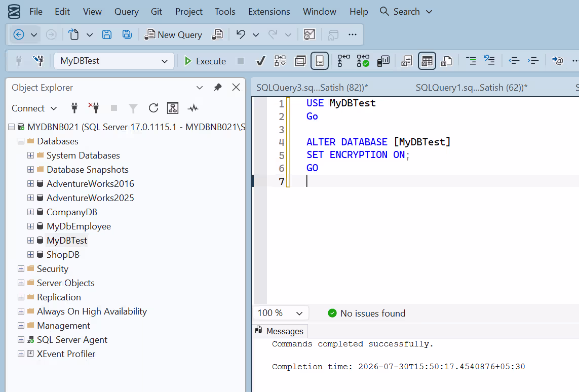Screen dimensions: 579x392
Task: Pin the Object Explorer panel
Action: (218, 88)
